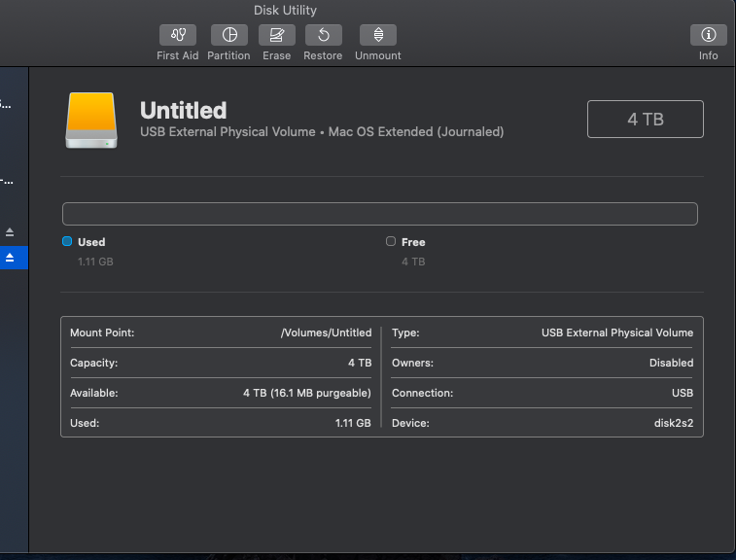Open the Info inspector
Image resolution: width=736 pixels, height=560 pixels.
click(708, 35)
